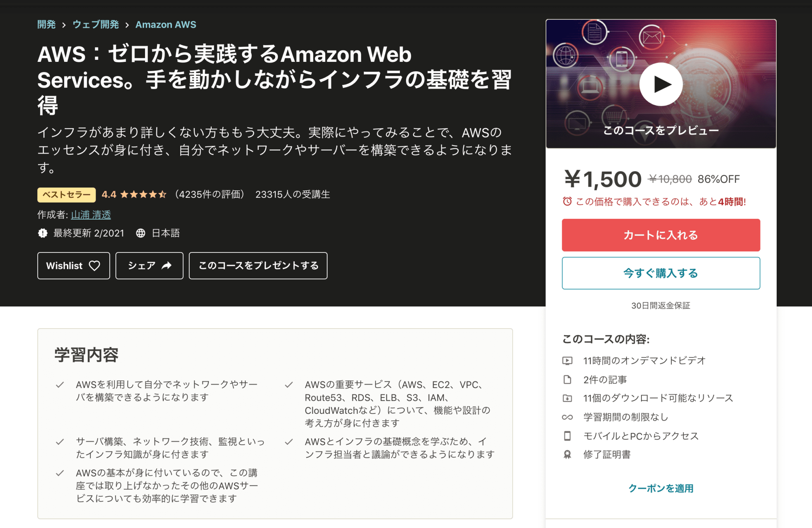
Task: Visit instructor 山浦 清透's profile link
Action: point(91,215)
